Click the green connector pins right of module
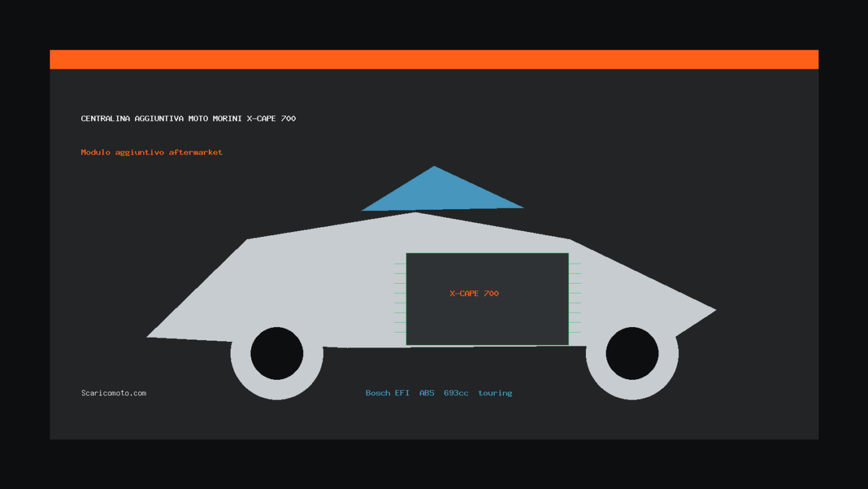The height and width of the screenshot is (489, 868). point(575,298)
